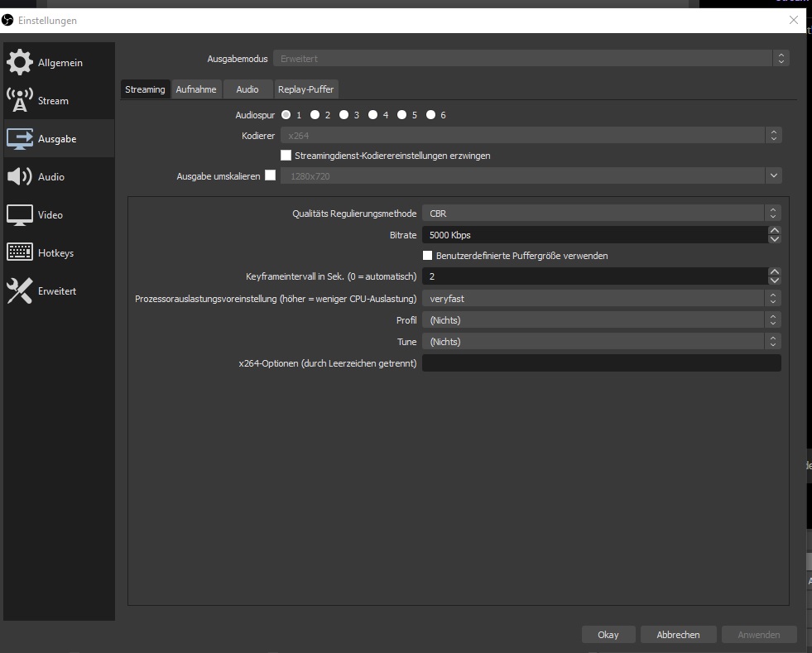Select the Ausgabe monitor arrow icon
Screen dimensions: 812x653
20,139
